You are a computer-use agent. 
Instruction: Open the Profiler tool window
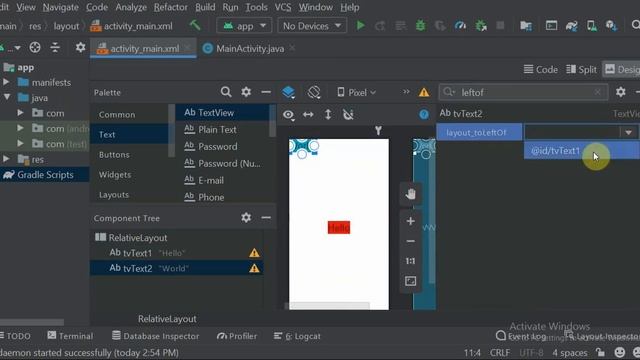point(237,336)
